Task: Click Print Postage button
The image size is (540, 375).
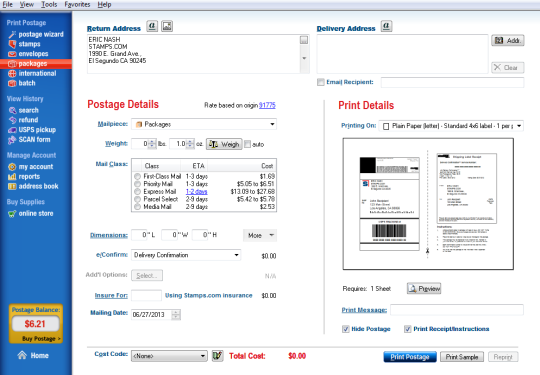Action: point(410,357)
